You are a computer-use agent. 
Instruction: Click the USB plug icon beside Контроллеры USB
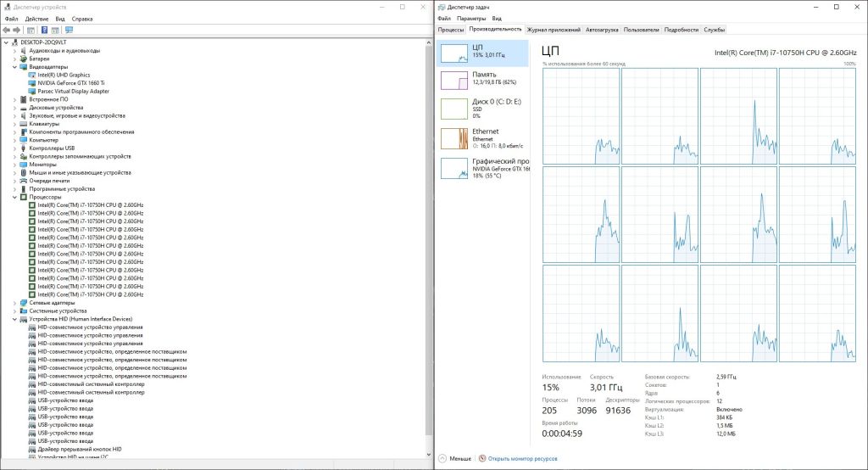23,148
